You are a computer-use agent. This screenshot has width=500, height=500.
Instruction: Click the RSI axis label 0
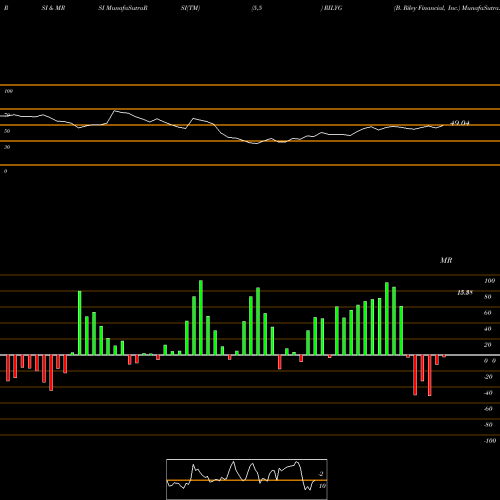[5, 171]
